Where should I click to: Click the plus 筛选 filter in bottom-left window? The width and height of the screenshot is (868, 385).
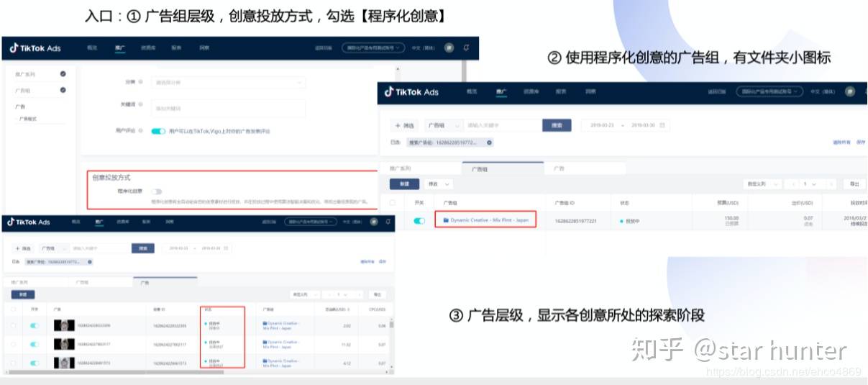click(x=22, y=248)
